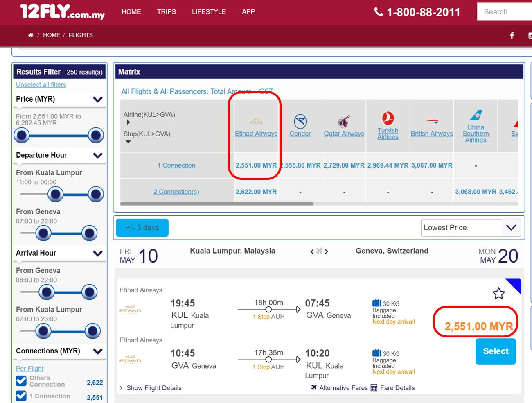Untick the 1 Connection checkbox

pos(21,396)
